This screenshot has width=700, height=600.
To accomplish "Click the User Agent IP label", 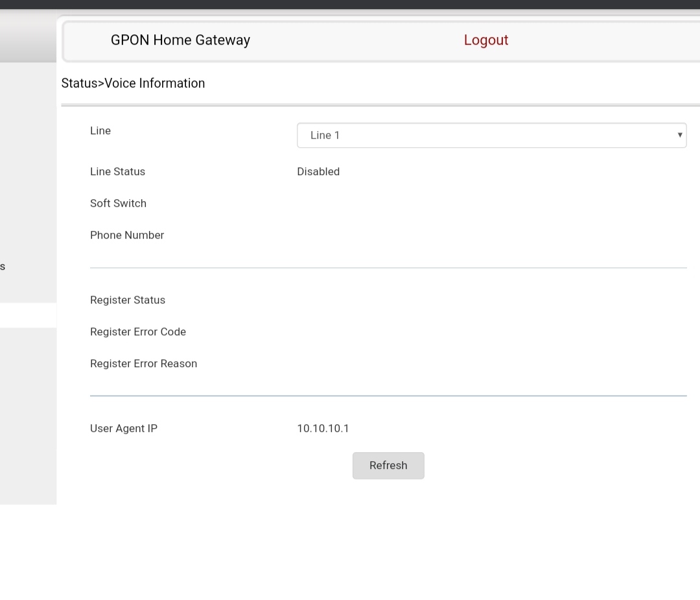I will point(124,428).
